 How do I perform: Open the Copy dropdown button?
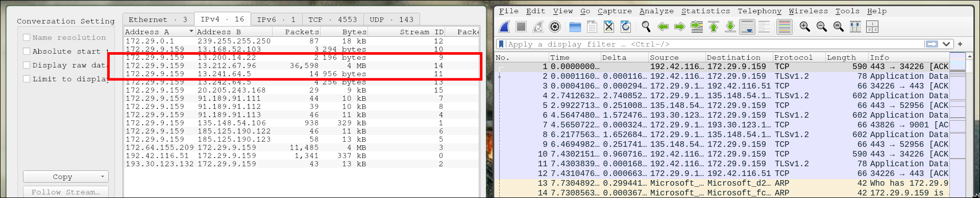click(66, 177)
